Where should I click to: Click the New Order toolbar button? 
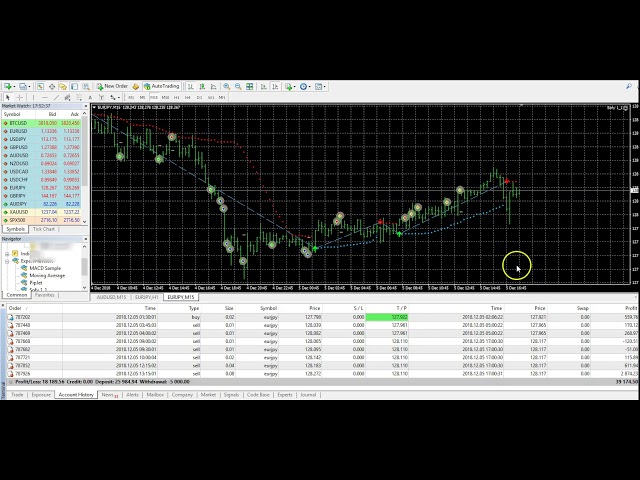[x=114, y=86]
